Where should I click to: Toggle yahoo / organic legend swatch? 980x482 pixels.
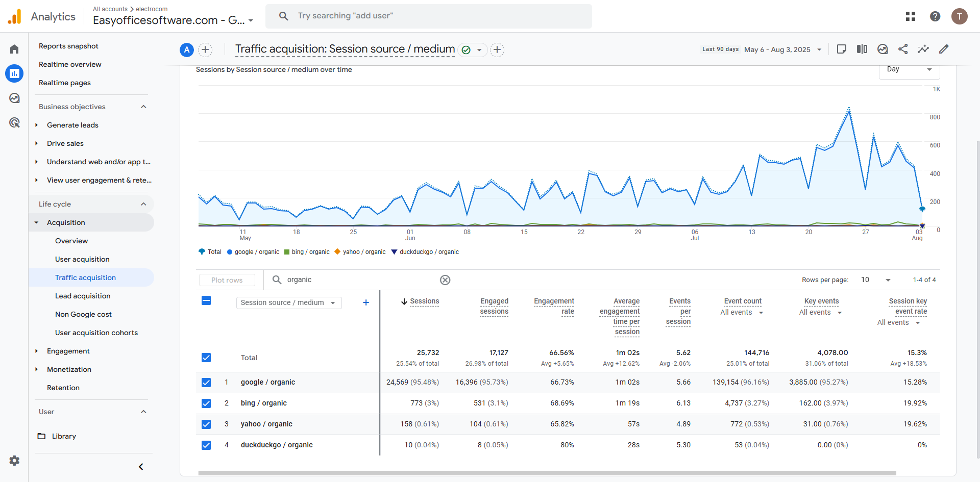pos(337,252)
